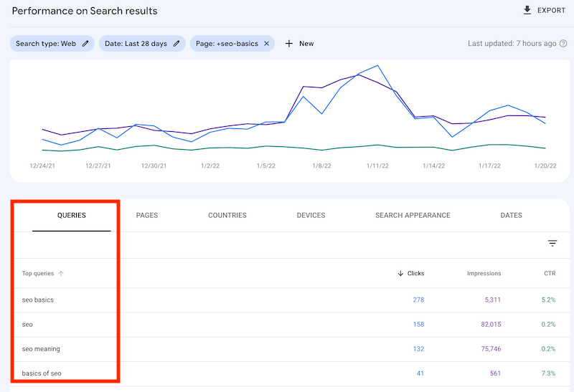574x392 pixels.
Task: Open the table filter rows icon
Action: coord(552,244)
